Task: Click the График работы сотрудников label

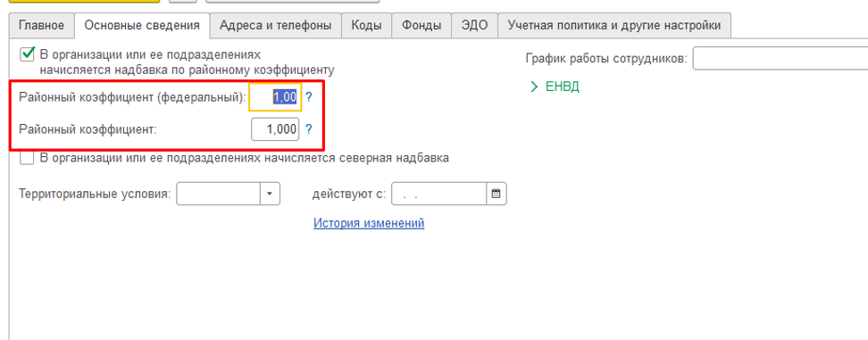Action: [x=606, y=59]
